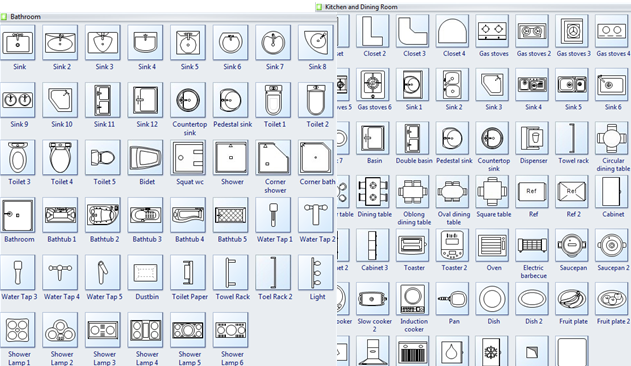Select the Oblong dining table symbol

[412, 192]
